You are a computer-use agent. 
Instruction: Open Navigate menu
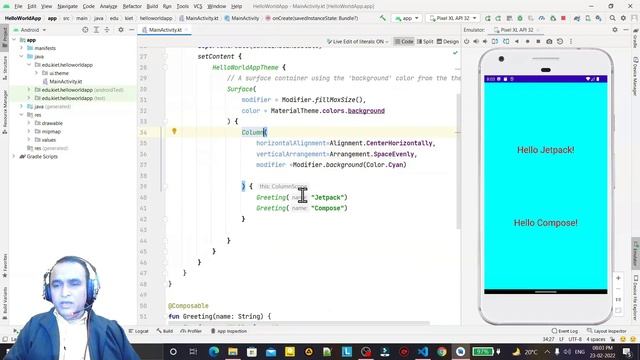67,6
